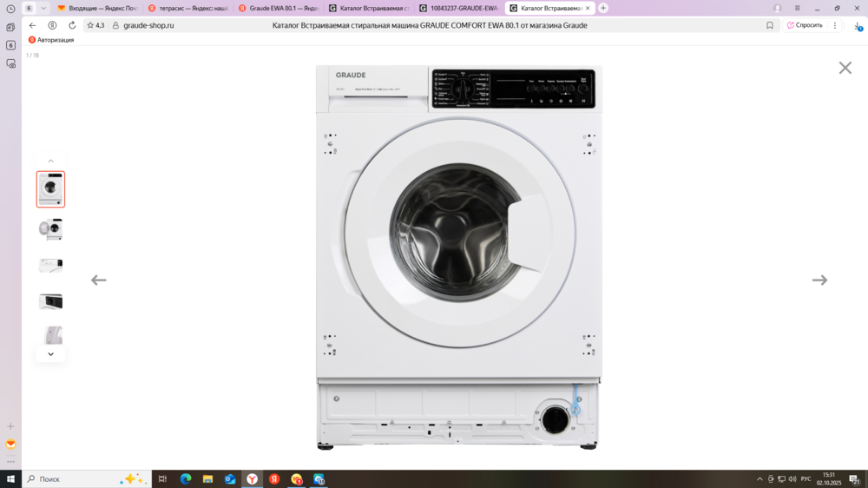This screenshot has width=868, height=488.
Task: Open the browser hamburger menu
Action: (798, 8)
